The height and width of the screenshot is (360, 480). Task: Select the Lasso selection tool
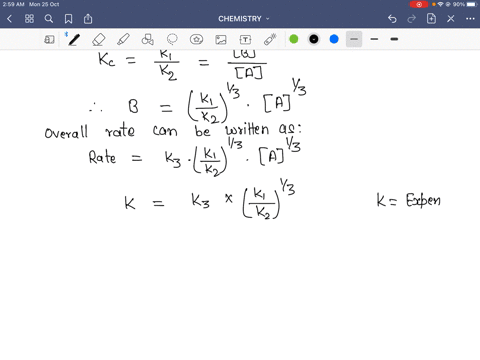pyautogui.click(x=172, y=39)
